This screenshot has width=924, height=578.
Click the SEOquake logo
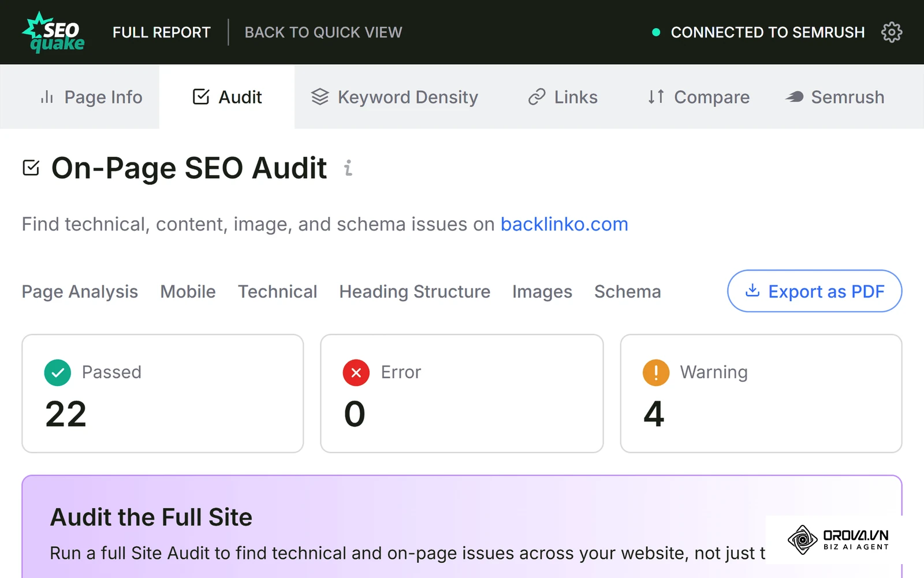point(54,32)
